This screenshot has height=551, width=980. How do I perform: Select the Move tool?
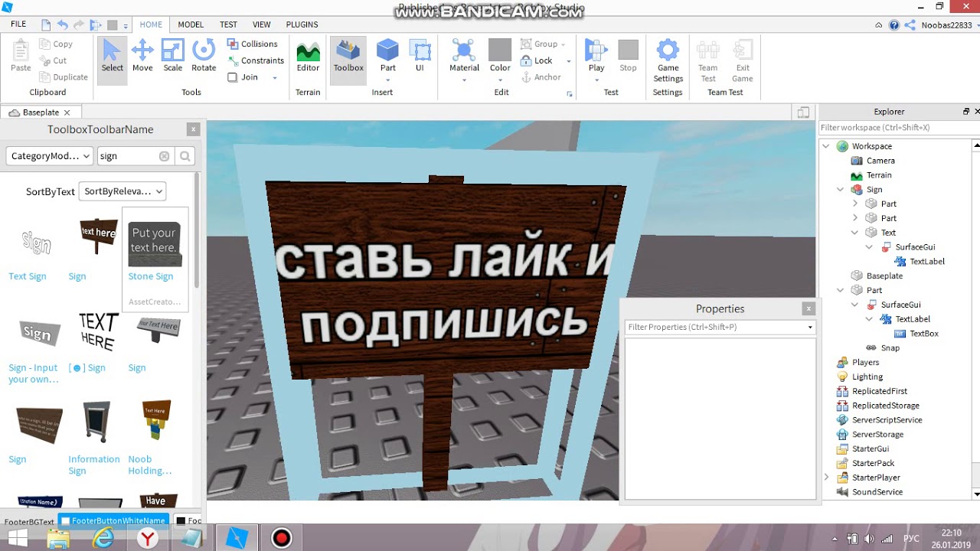(142, 57)
